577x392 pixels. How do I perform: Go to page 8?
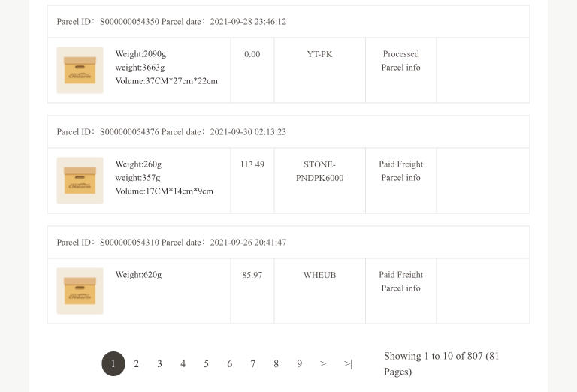click(x=276, y=364)
